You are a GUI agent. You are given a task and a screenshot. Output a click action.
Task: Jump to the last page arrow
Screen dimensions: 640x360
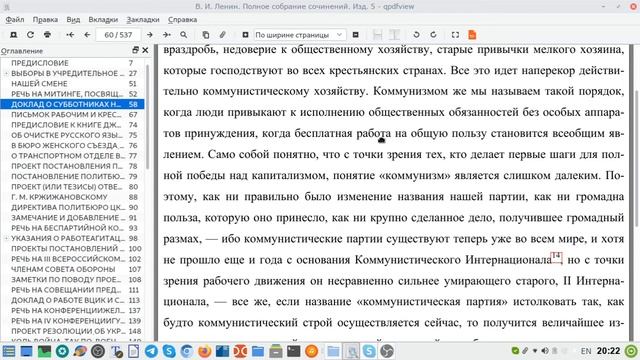pyautogui.click(x=167, y=35)
